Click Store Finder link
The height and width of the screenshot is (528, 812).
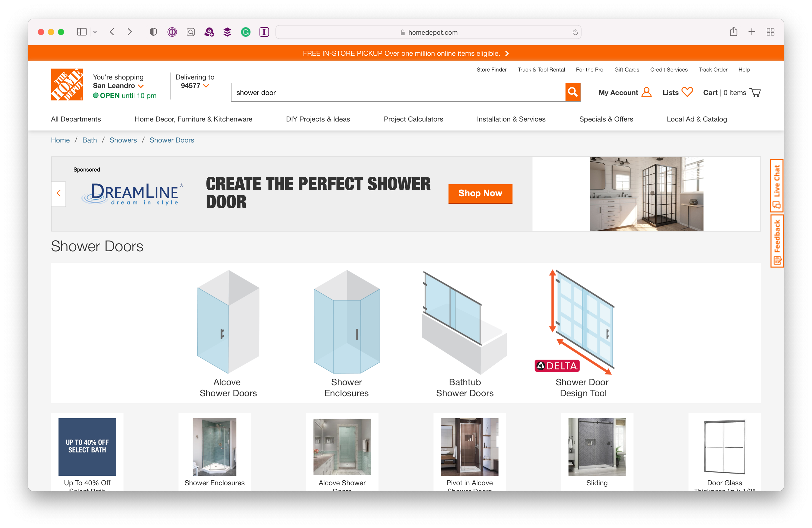(x=491, y=69)
